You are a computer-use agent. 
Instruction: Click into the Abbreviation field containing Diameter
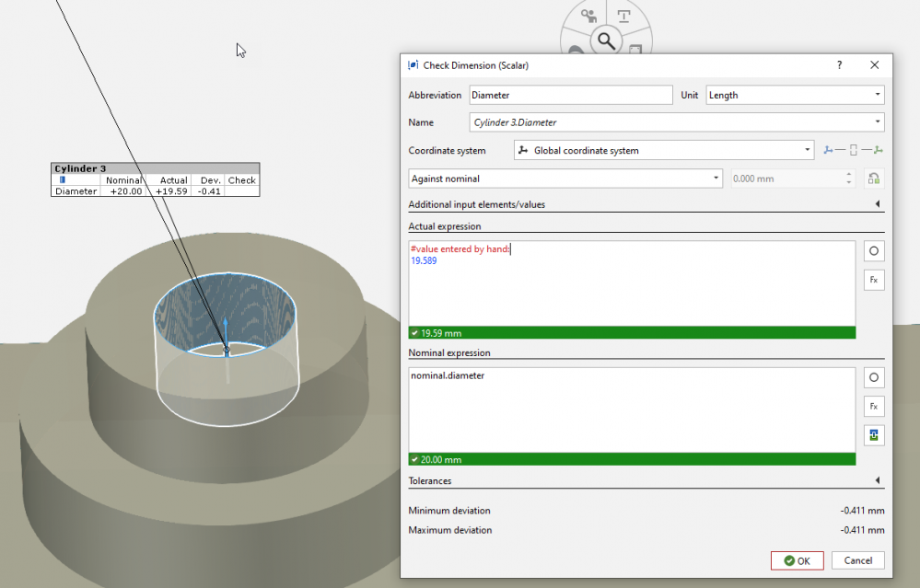pyautogui.click(x=570, y=95)
